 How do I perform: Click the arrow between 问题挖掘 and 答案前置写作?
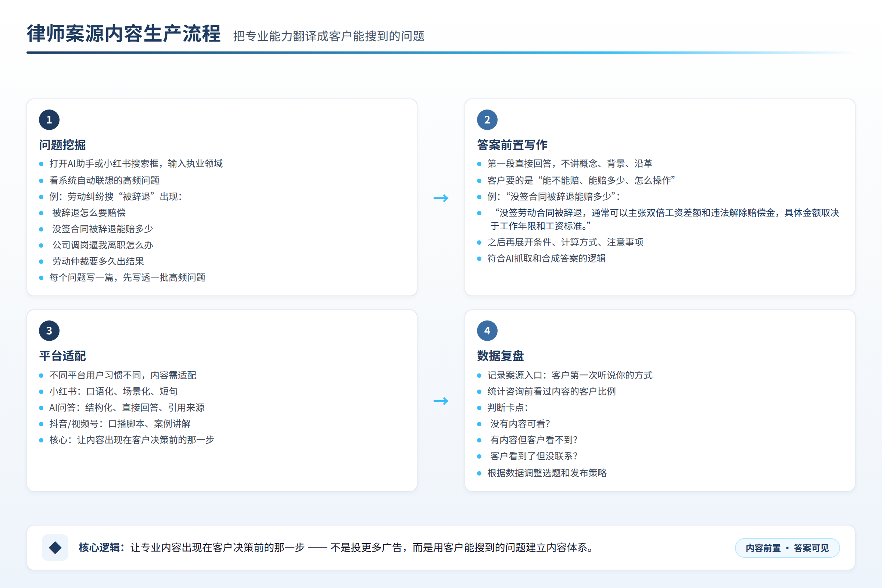coord(441,198)
